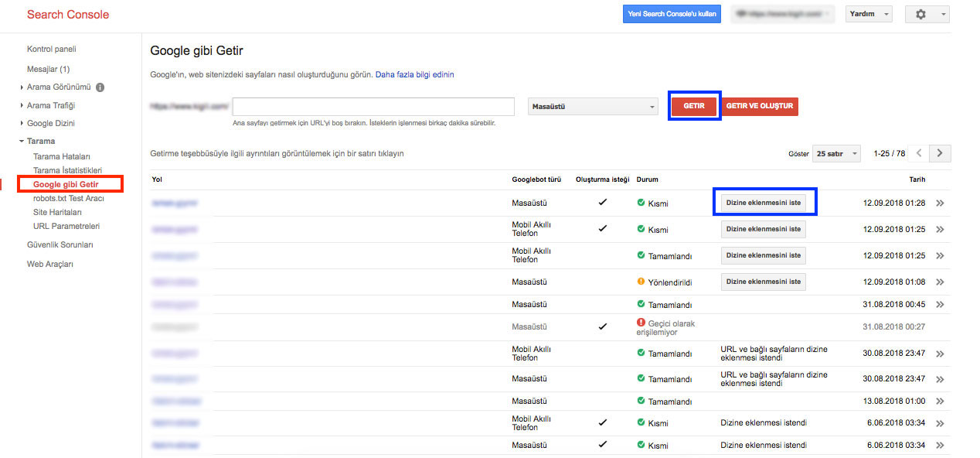
Task: Select Tarama İstatistikleri in the sidebar
Action: coord(67,170)
